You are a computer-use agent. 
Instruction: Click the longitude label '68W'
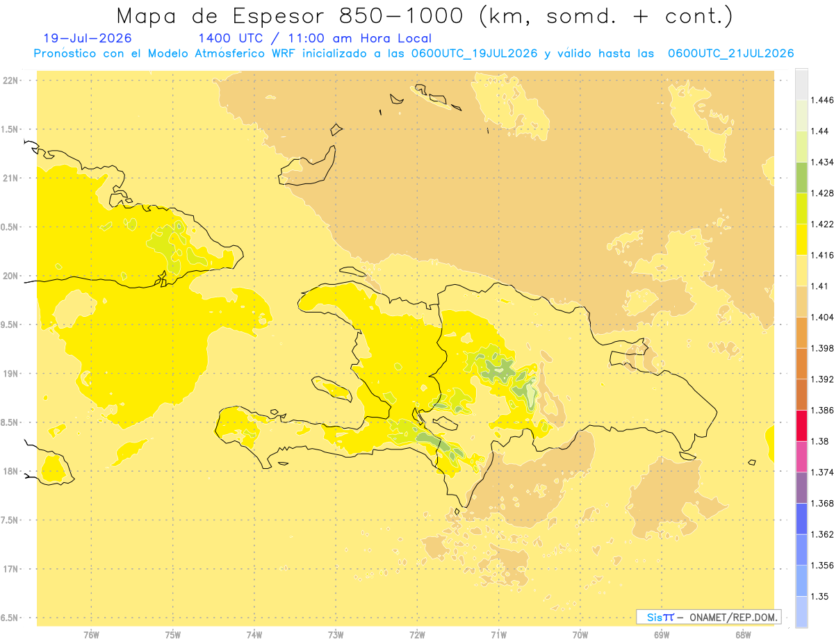[743, 634]
